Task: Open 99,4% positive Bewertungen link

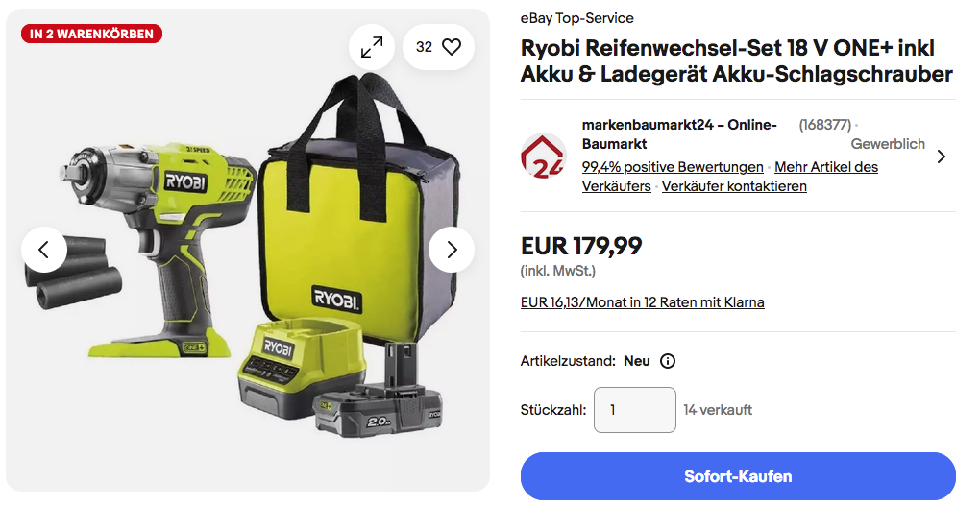Action: pos(673,167)
